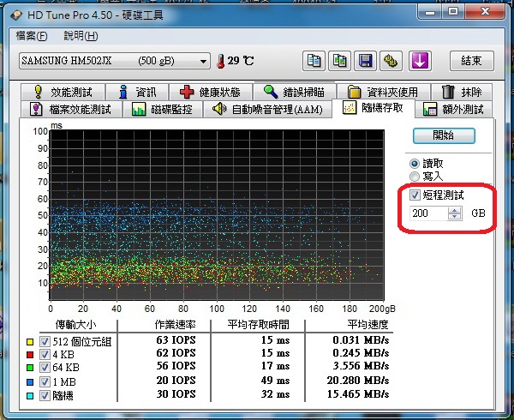514x420 pixels.
Task: Switch to the 抹除 erase tab
Action: (462, 92)
